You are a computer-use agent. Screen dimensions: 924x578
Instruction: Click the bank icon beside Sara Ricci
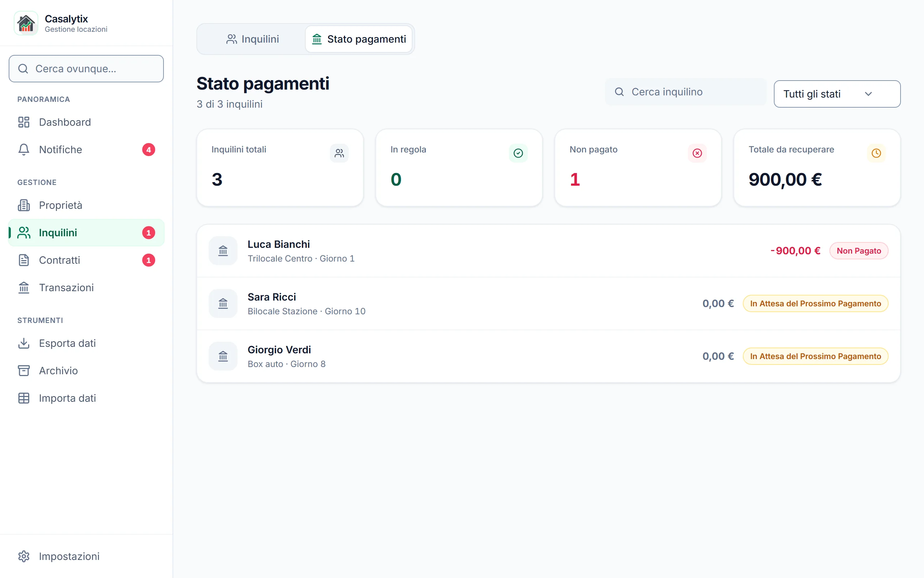pos(223,303)
